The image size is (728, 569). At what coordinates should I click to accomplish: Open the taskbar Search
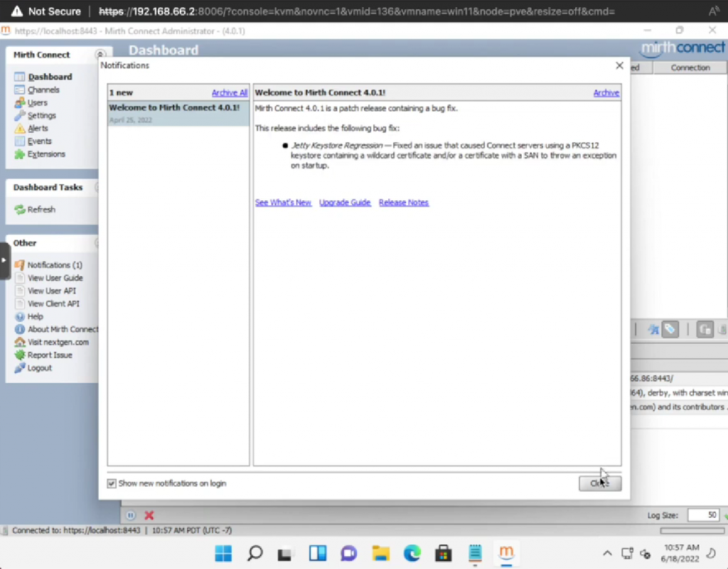[x=255, y=553]
